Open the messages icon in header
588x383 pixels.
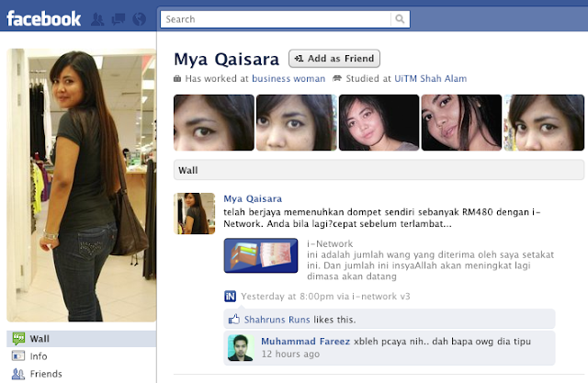pos(119,19)
